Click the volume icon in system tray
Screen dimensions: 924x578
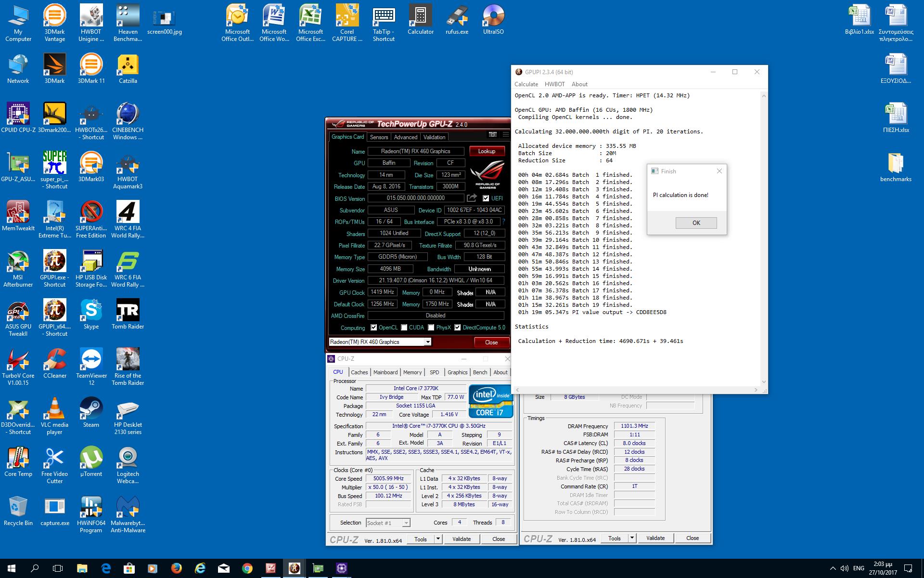(844, 568)
